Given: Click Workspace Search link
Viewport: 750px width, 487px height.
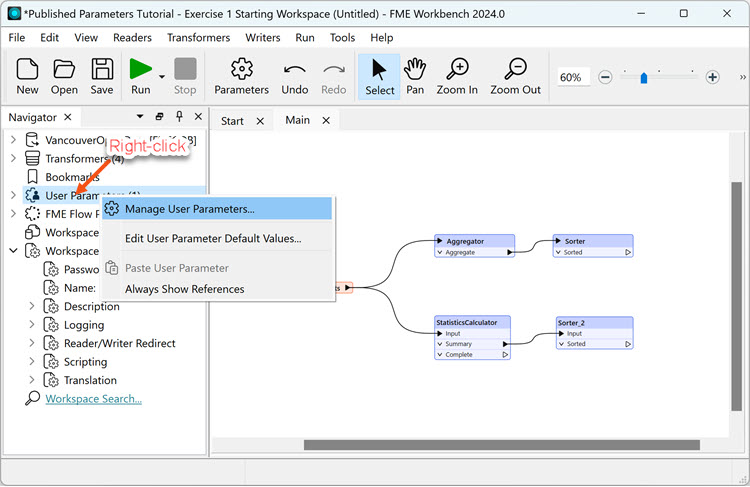Looking at the screenshot, I should [93, 398].
